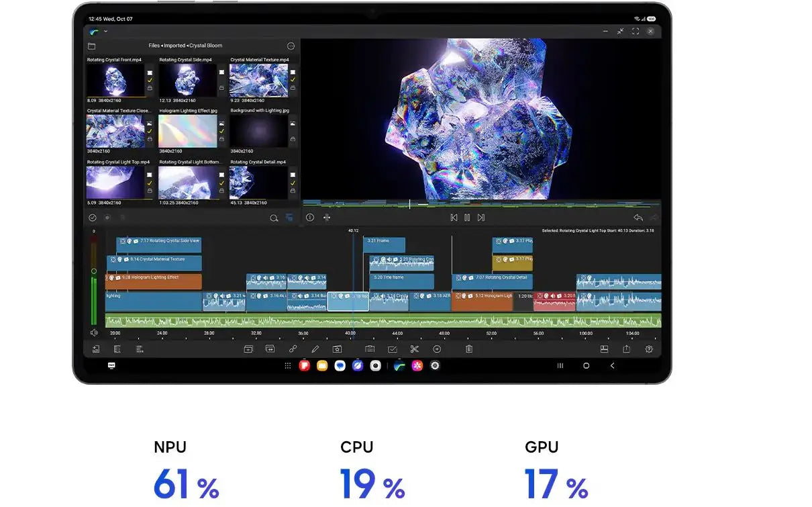
Task: Click the toolbox clipboard icon
Action: tap(370, 349)
